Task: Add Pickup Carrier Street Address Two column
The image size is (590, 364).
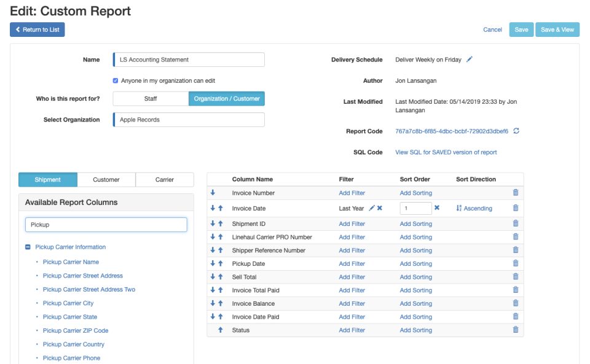Action: click(88, 289)
